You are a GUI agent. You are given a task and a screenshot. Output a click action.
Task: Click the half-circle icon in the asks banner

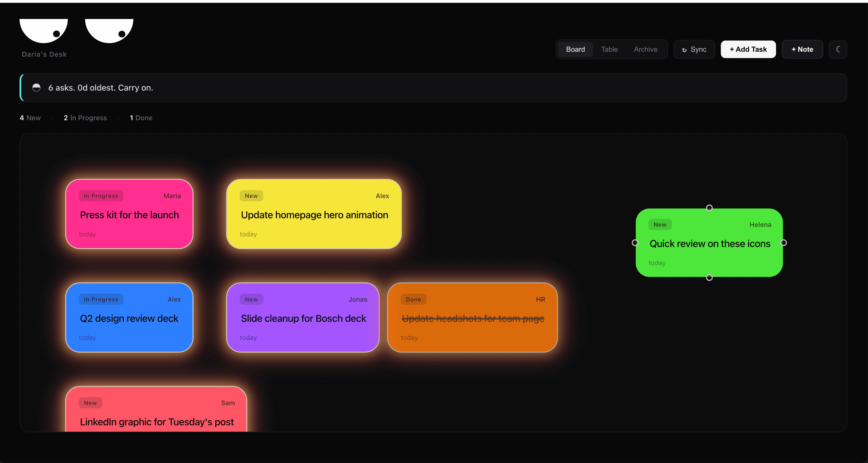point(37,88)
